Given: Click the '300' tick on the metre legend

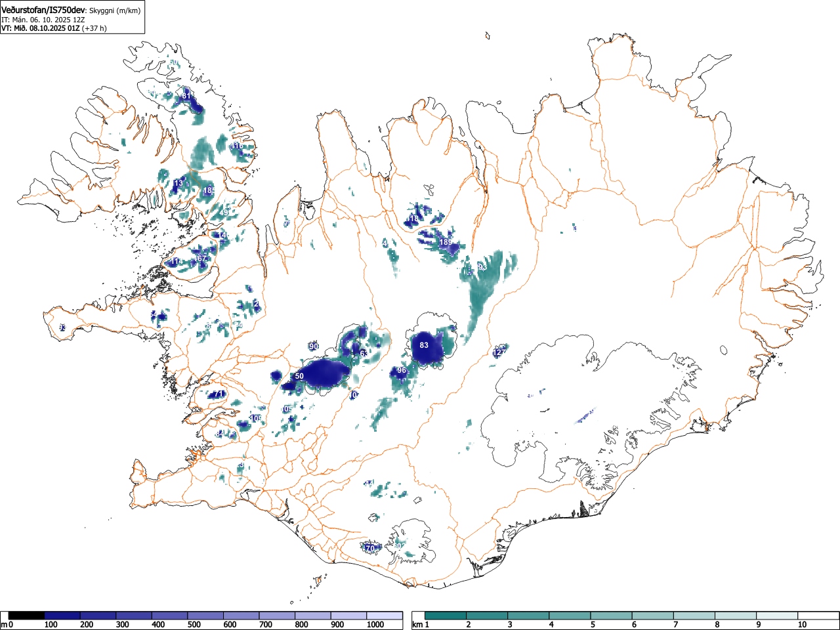Looking at the screenshot, I should point(122,625).
